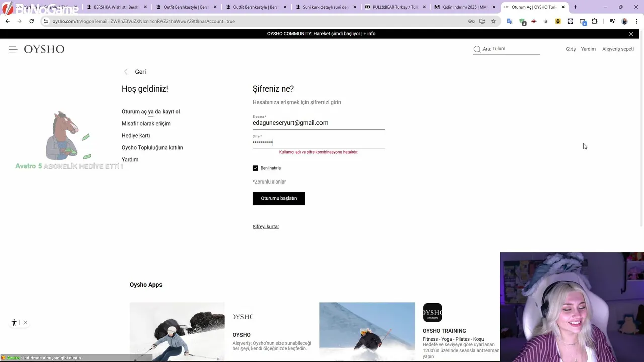Click the Şifreyi kurtar link

click(266, 227)
